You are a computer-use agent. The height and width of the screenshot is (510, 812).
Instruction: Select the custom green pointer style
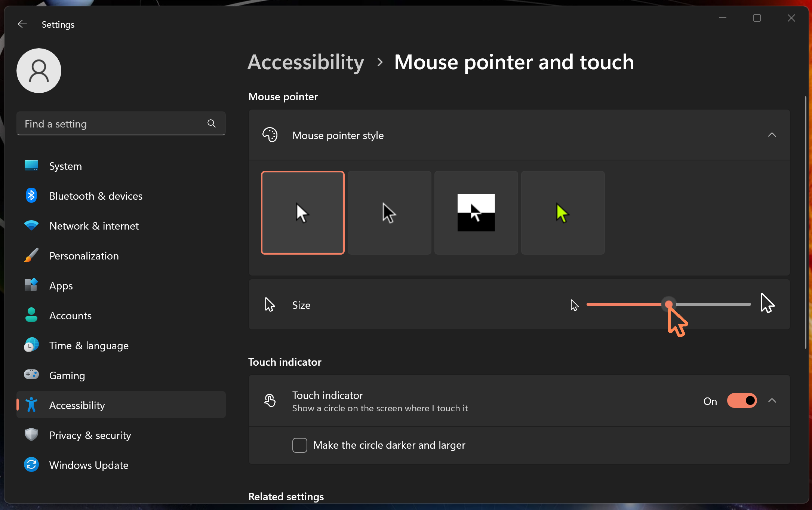(562, 212)
